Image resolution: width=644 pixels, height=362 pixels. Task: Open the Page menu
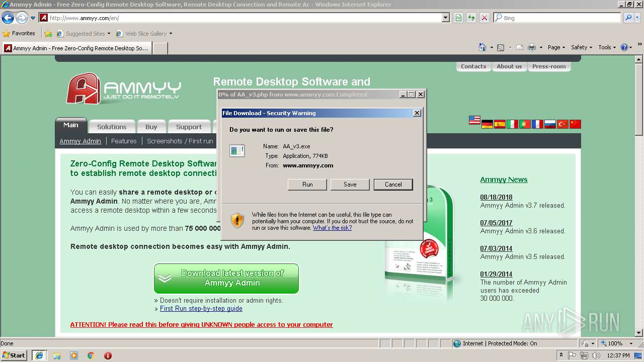point(556,47)
